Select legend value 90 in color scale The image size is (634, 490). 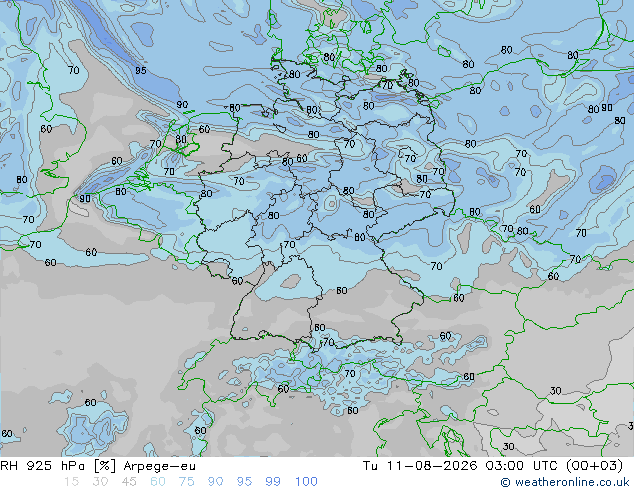pos(215,482)
